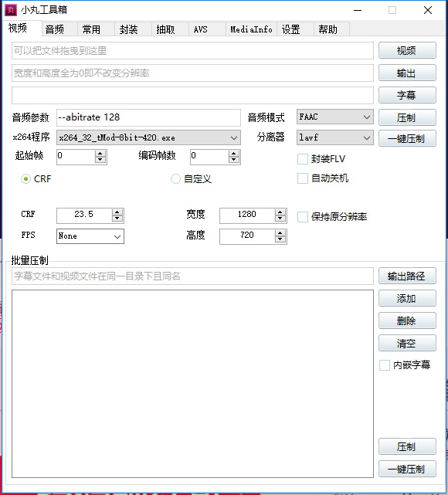Viewport: 448px width, 495px height.
Task: Click the 音频参数 abitrate input field
Action: [148, 117]
